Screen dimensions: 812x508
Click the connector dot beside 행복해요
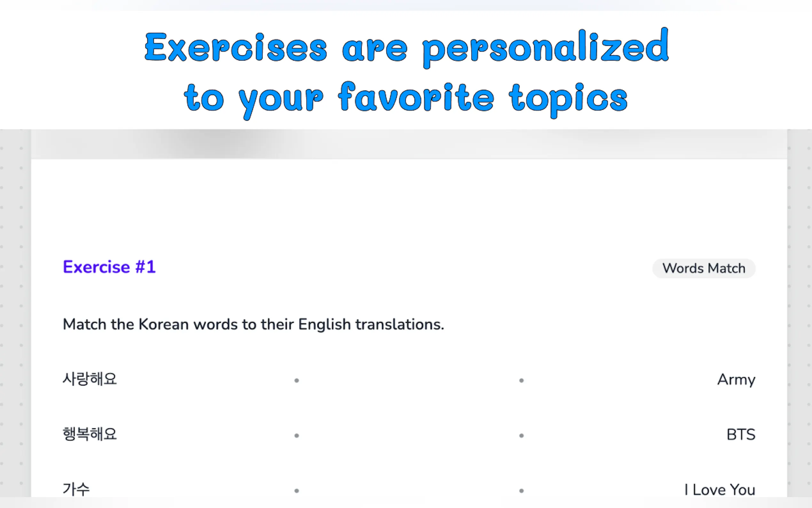click(296, 436)
